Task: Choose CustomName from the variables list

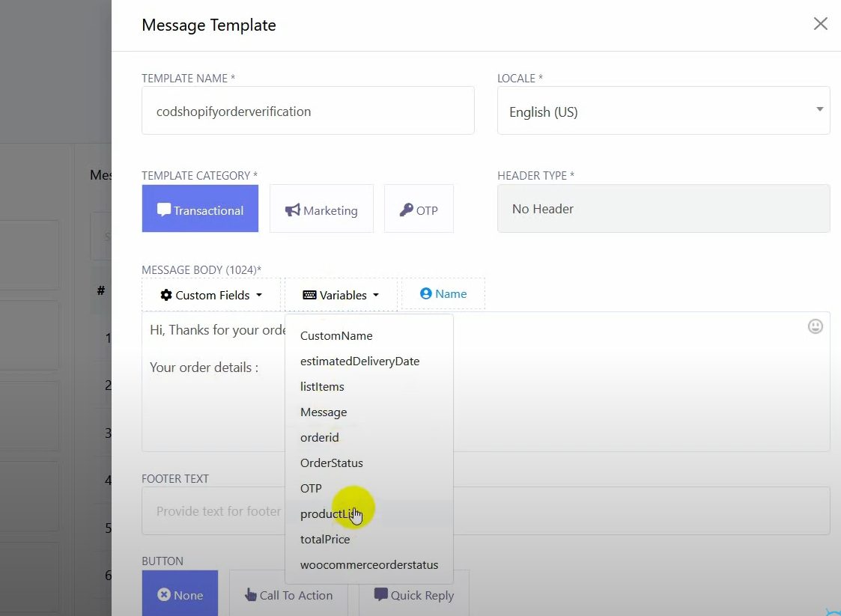Action: [x=336, y=336]
